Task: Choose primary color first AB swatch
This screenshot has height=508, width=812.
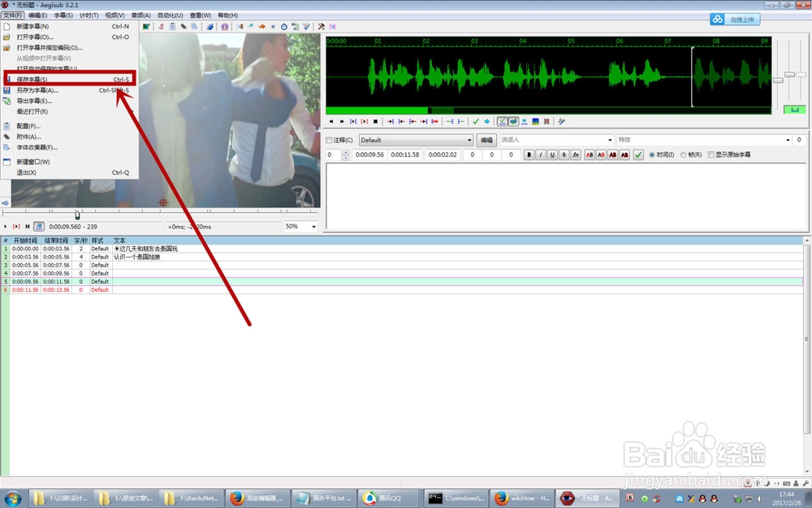Action: pyautogui.click(x=590, y=154)
